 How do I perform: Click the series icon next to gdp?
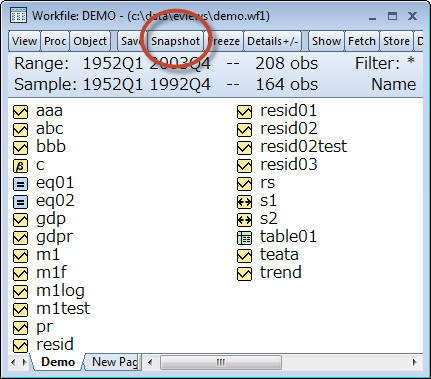pyautogui.click(x=20, y=220)
